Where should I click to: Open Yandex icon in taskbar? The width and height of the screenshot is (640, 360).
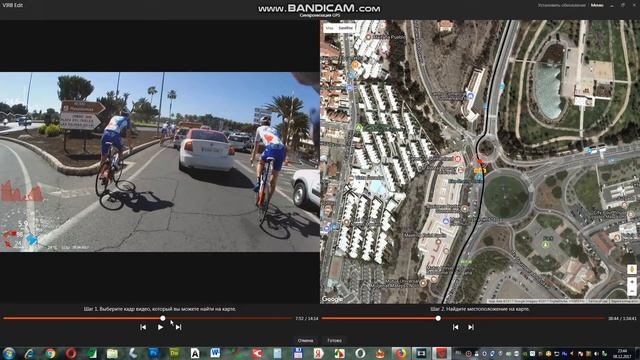(x=318, y=353)
